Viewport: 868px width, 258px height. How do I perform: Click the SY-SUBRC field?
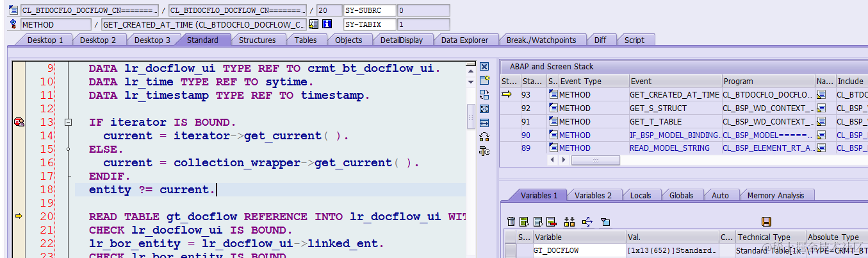pyautogui.click(x=368, y=11)
